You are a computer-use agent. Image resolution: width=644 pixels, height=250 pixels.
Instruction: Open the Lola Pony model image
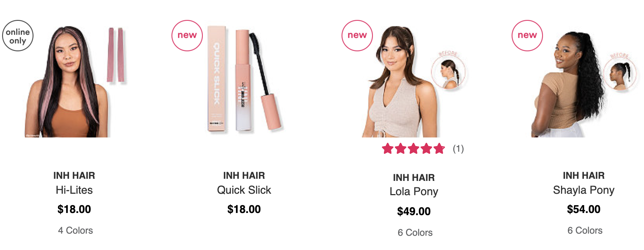coord(402,81)
